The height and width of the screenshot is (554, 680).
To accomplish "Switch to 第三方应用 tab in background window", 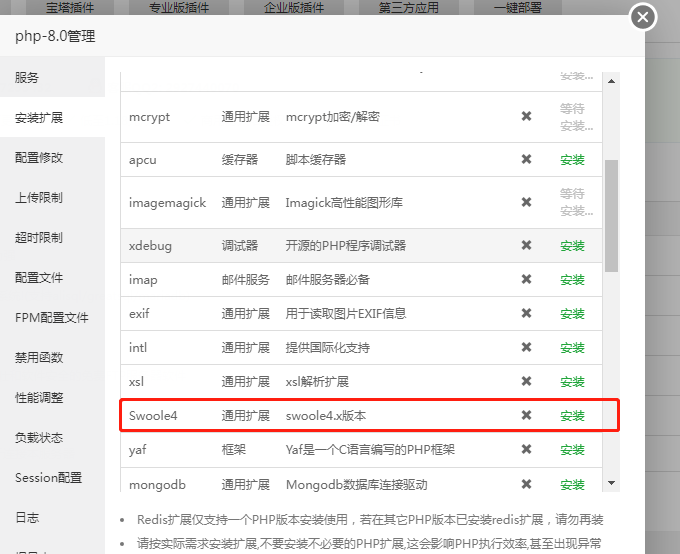I will pyautogui.click(x=409, y=7).
